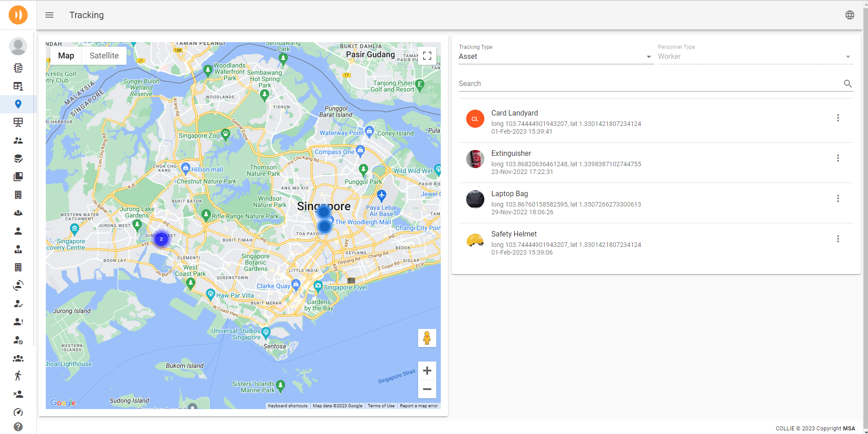The width and height of the screenshot is (868, 434).
Task: Open options menu for Extinguisher
Action: click(x=838, y=158)
